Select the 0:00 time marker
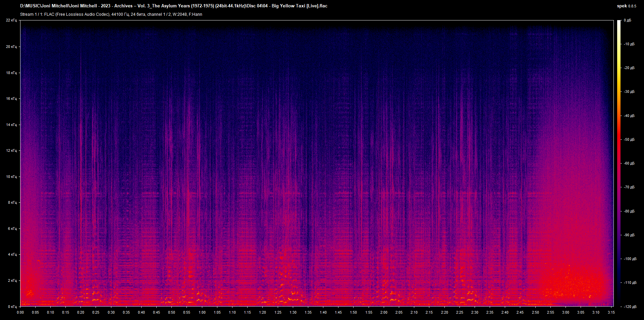 pos(20,312)
